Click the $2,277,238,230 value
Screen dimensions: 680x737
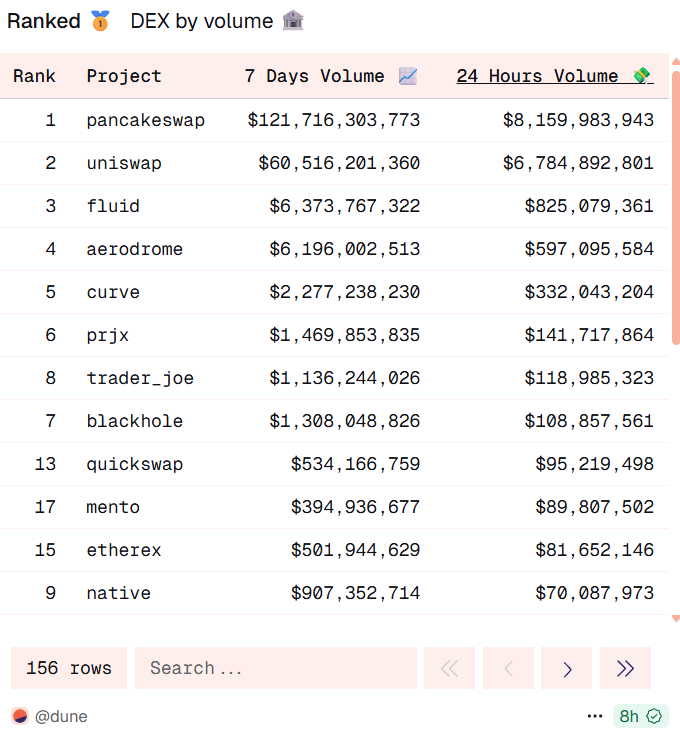(344, 292)
